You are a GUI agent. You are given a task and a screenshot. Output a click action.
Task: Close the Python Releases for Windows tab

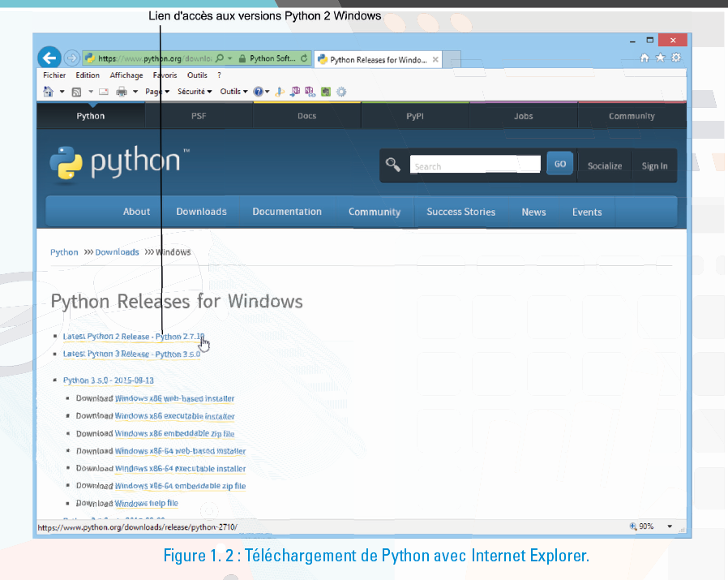point(435,59)
